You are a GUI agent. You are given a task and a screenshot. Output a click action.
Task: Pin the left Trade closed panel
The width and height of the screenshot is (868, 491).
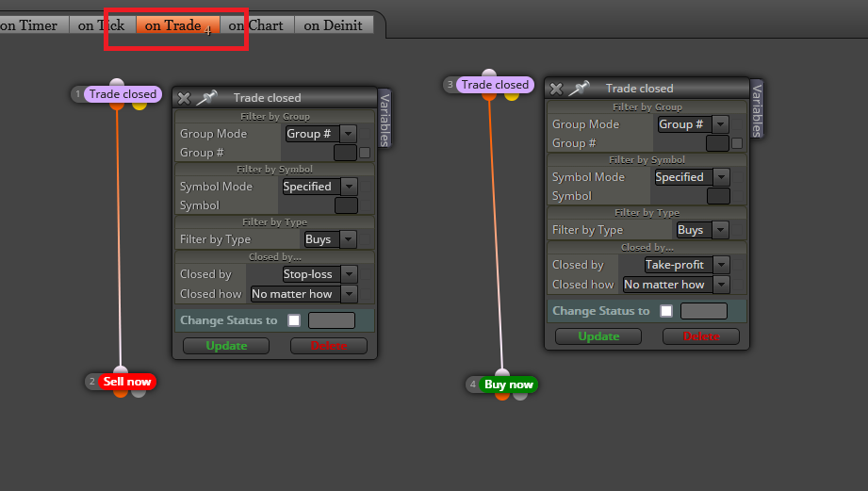pyautogui.click(x=206, y=97)
